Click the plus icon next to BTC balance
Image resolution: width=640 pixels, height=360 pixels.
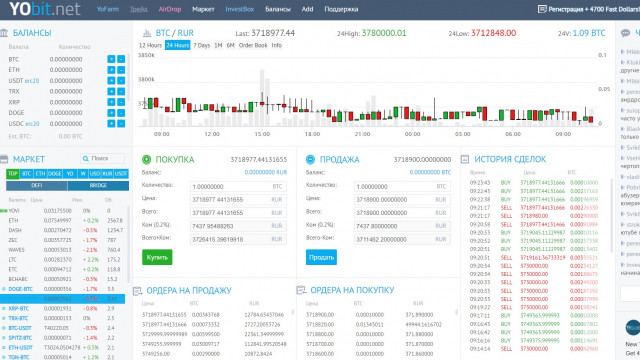point(111,59)
